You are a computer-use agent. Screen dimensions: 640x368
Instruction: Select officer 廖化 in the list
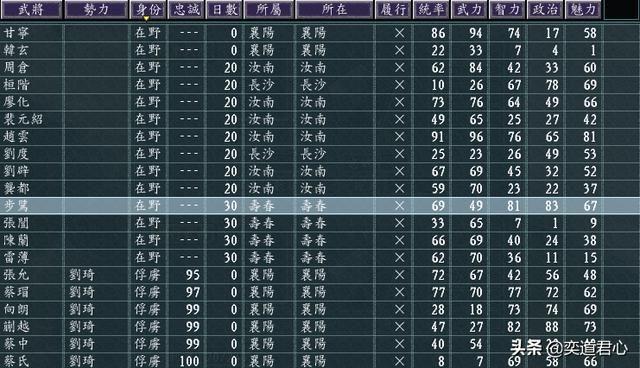pos(16,102)
